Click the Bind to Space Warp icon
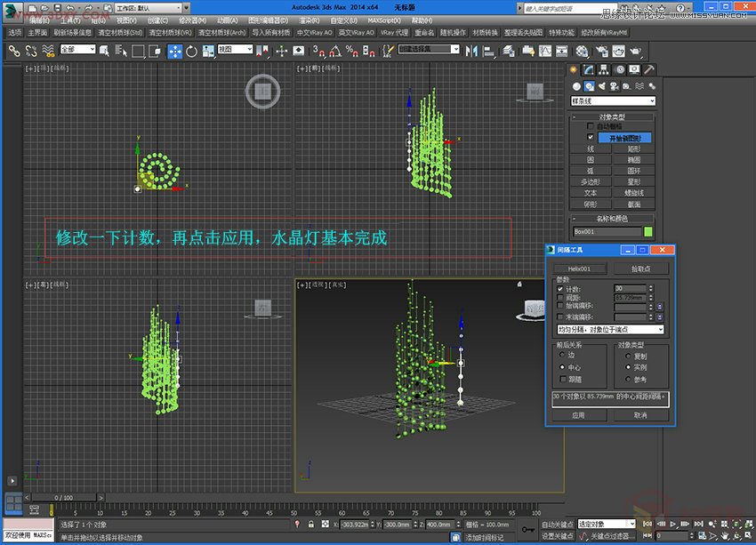 48,51
